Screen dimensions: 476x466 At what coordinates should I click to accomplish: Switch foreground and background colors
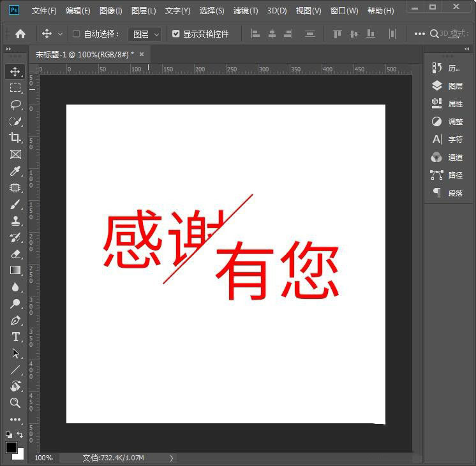(x=20, y=435)
